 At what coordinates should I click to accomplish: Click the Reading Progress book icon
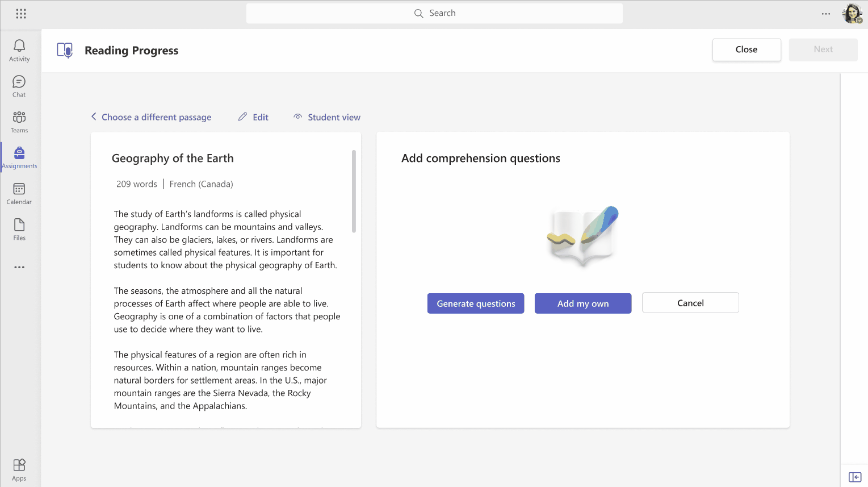[x=64, y=50]
